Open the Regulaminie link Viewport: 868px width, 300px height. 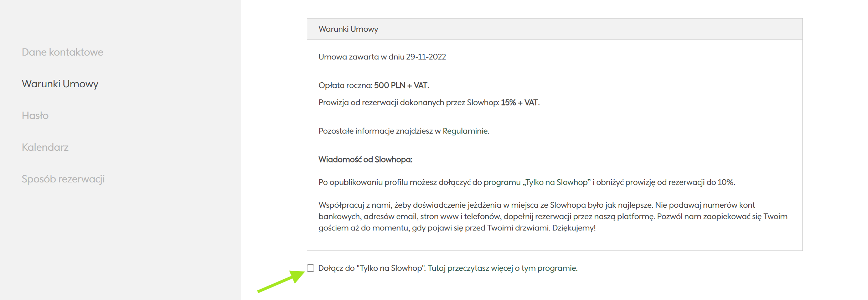465,131
